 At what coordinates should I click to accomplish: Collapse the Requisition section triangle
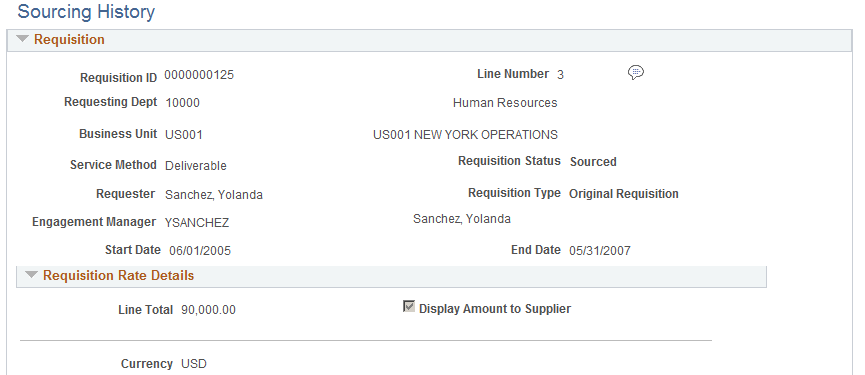(23, 39)
